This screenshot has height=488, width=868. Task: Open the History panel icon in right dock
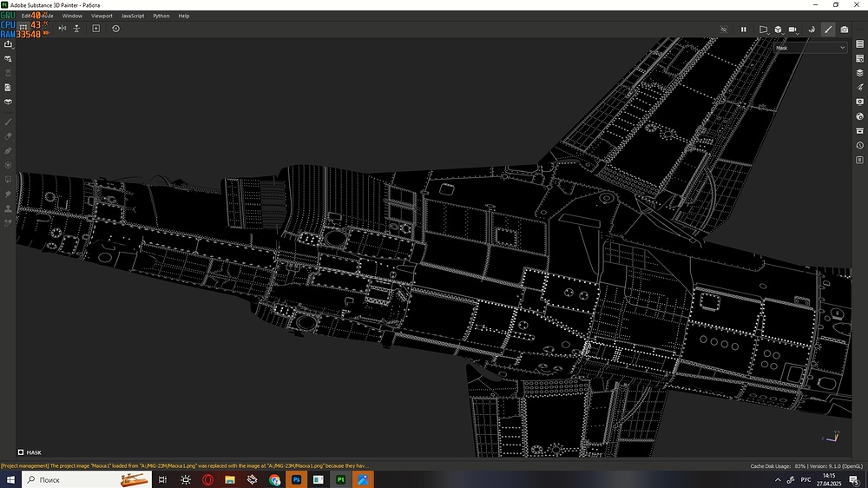tap(859, 145)
